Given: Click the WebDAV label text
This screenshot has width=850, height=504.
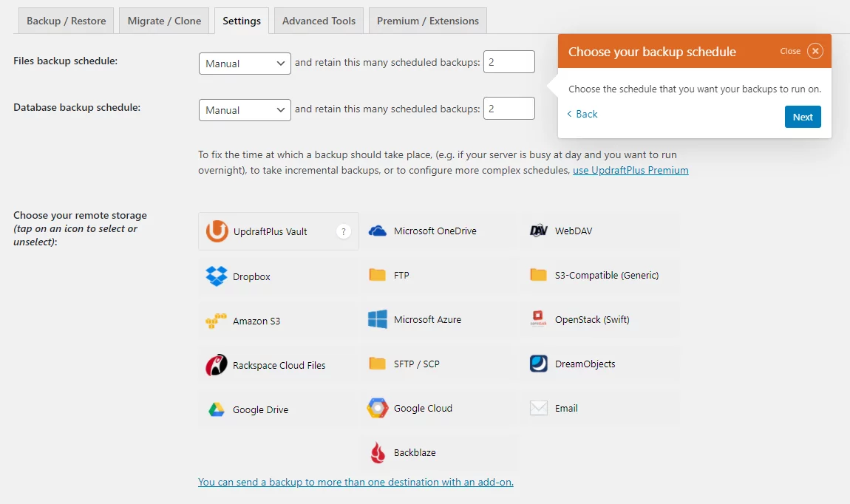Looking at the screenshot, I should (574, 231).
